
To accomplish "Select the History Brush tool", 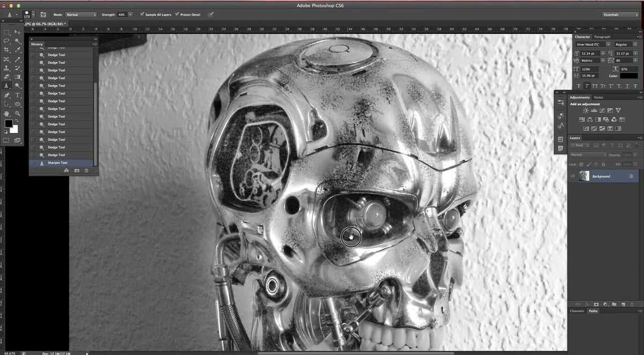I will point(18,68).
